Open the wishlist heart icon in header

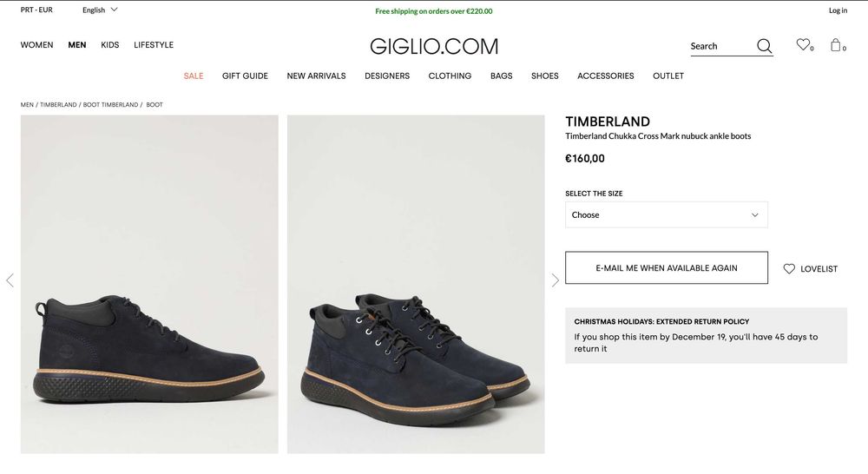click(803, 44)
